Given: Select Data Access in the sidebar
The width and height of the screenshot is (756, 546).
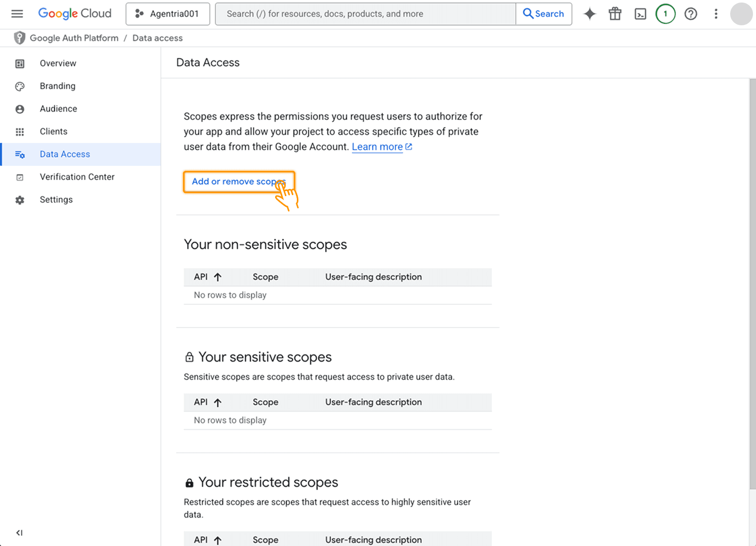Looking at the screenshot, I should click(80, 154).
